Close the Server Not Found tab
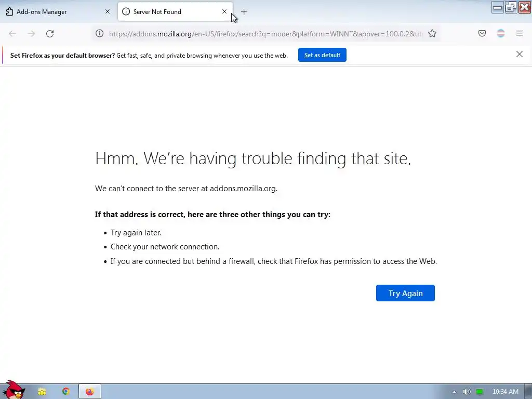The height and width of the screenshot is (399, 532). pos(224,11)
